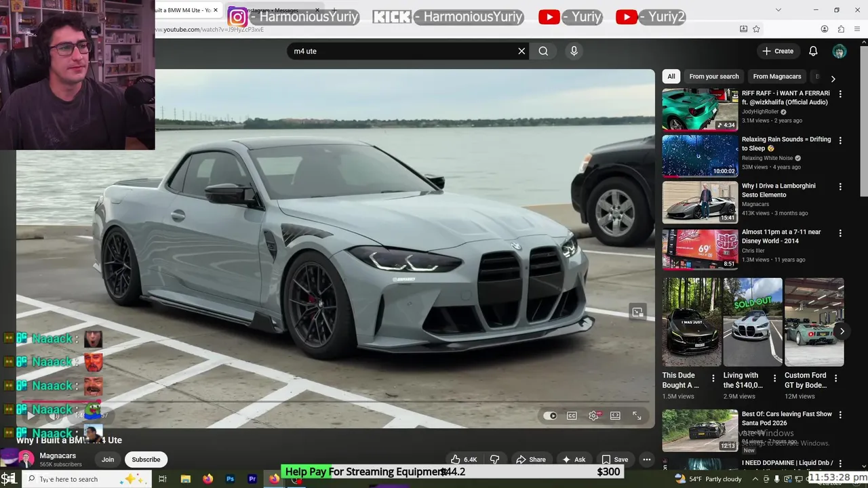Click the browser address bar URL
This screenshot has height=488, width=868.
tap(210, 29)
